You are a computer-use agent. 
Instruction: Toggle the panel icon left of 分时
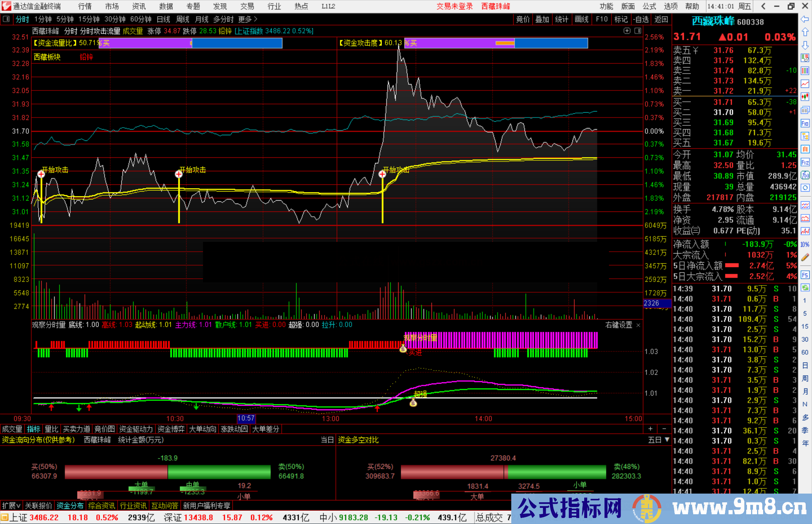click(6, 19)
